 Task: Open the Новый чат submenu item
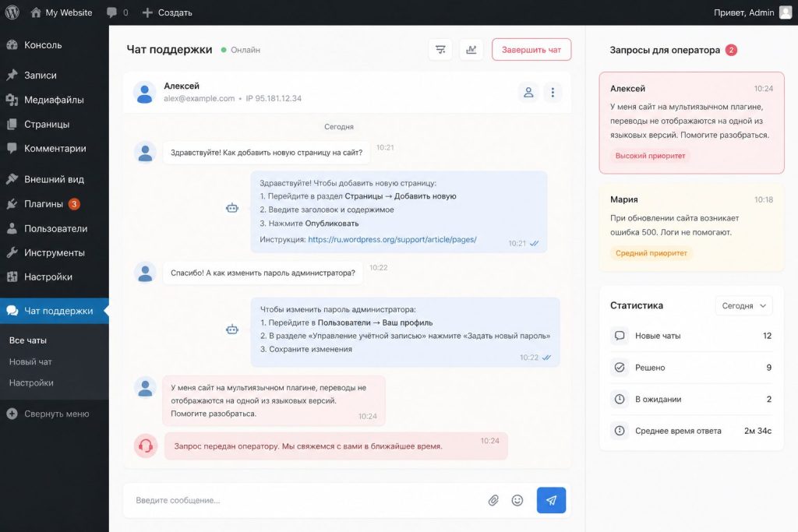(30, 361)
